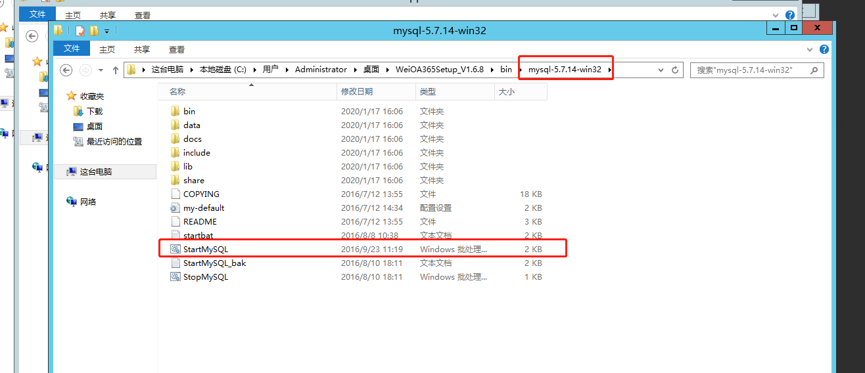Select the include folder icon
Image resolution: width=865 pixels, height=373 pixels.
tap(175, 152)
